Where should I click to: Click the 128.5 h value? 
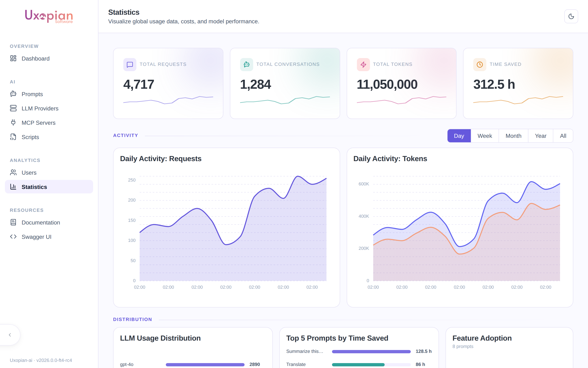click(x=423, y=351)
